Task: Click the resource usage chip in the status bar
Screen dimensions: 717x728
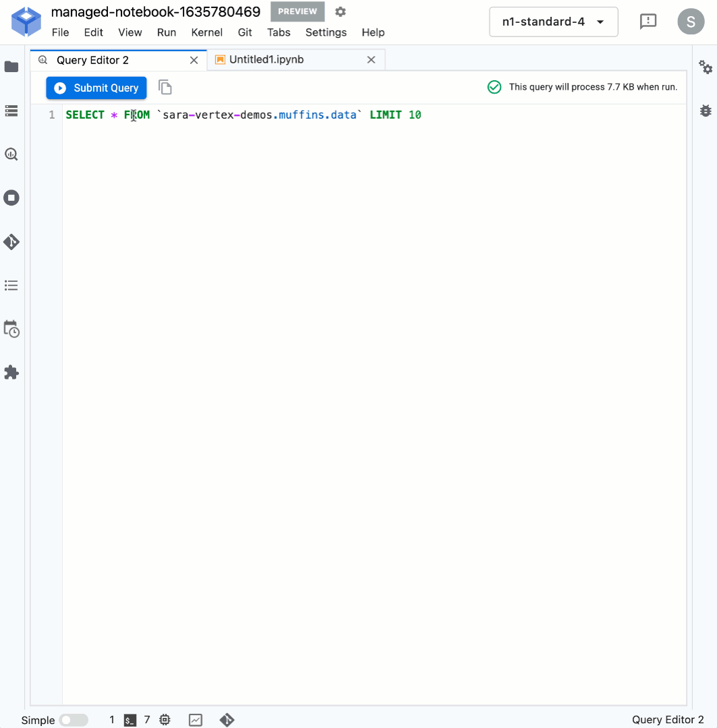Action: point(195,720)
